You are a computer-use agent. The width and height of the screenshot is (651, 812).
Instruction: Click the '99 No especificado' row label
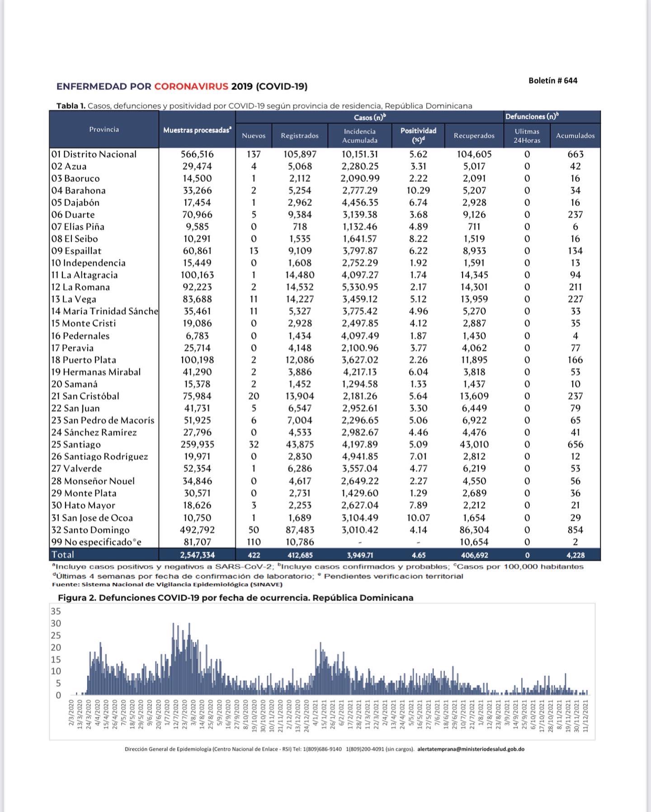(x=96, y=542)
